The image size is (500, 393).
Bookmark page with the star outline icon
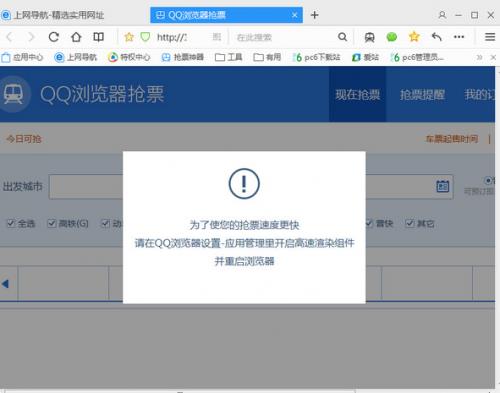coord(129,37)
